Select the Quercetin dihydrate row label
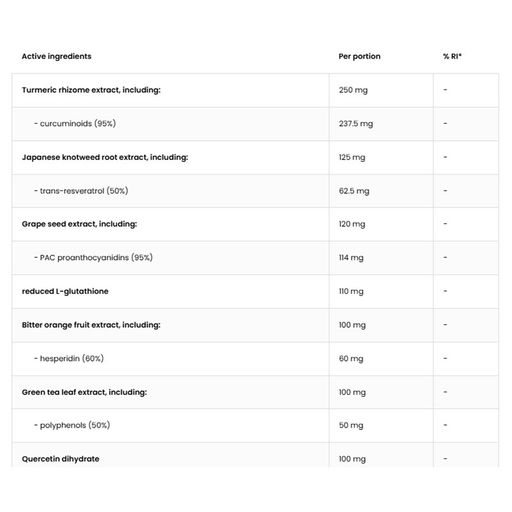The width and height of the screenshot is (512, 512). click(x=60, y=459)
